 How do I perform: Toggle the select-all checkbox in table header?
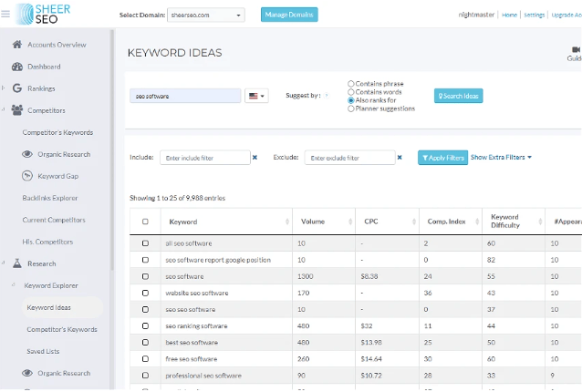145,222
